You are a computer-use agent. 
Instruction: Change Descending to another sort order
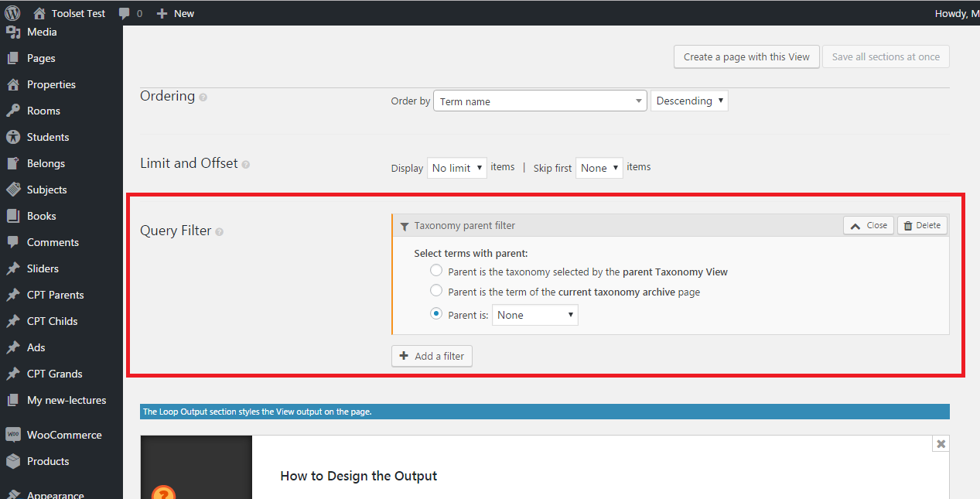[x=688, y=100]
